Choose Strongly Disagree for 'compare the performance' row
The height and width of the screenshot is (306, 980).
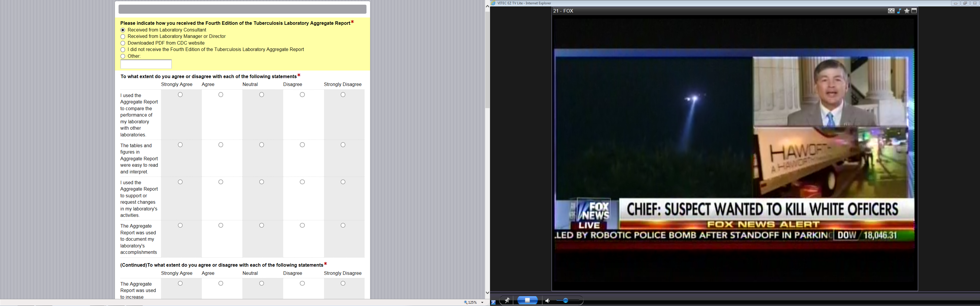point(343,95)
